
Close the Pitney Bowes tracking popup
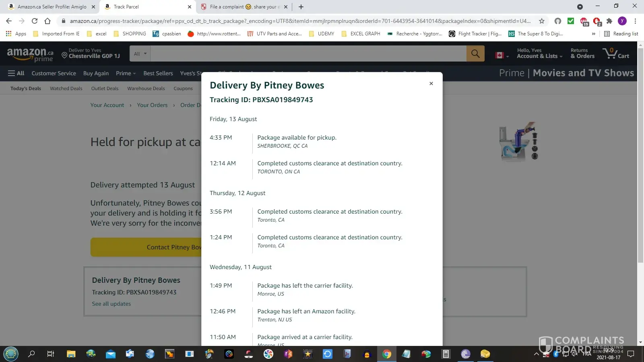(x=431, y=84)
